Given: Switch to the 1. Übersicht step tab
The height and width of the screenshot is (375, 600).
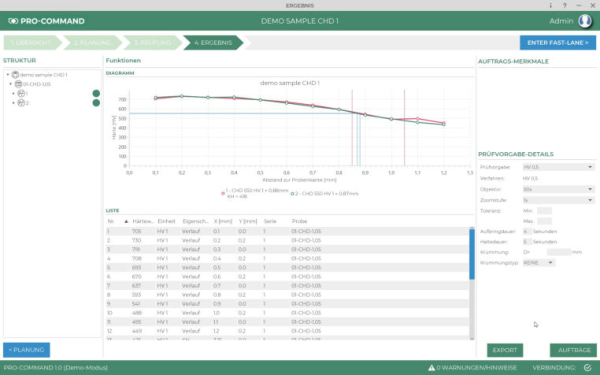Looking at the screenshot, I should point(32,42).
